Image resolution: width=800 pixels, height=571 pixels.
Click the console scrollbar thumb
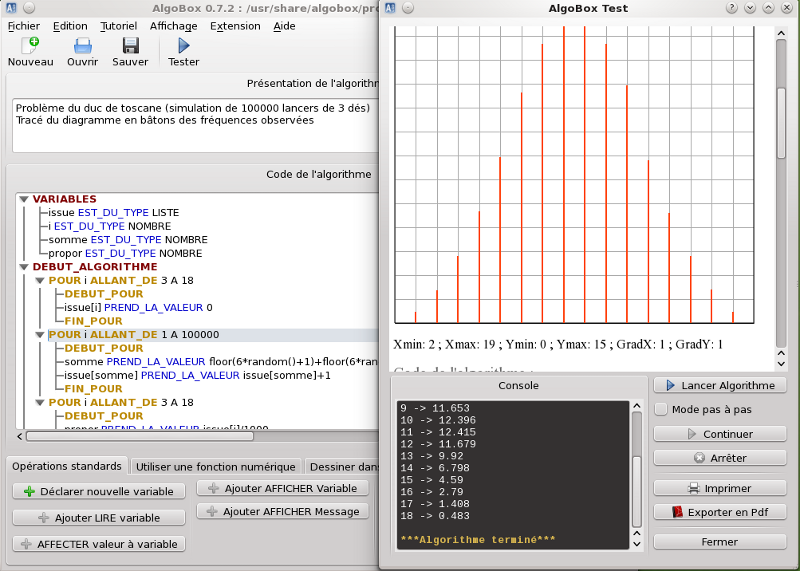[637, 492]
